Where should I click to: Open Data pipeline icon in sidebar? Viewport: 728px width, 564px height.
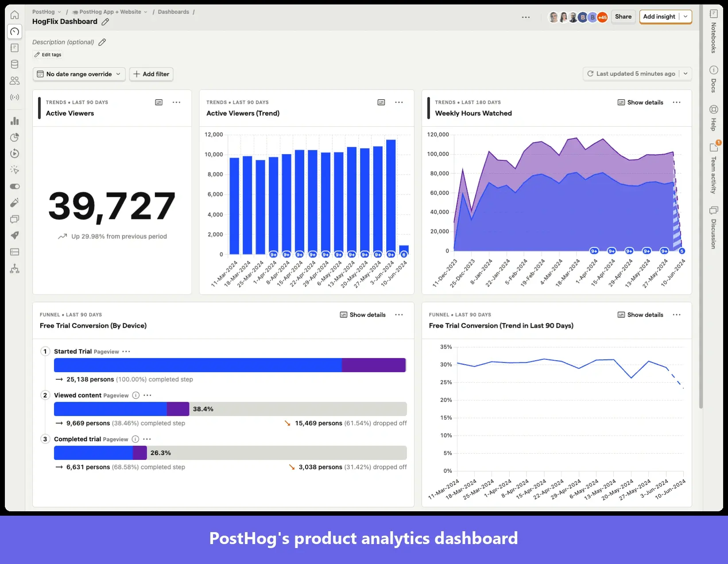[x=15, y=268]
